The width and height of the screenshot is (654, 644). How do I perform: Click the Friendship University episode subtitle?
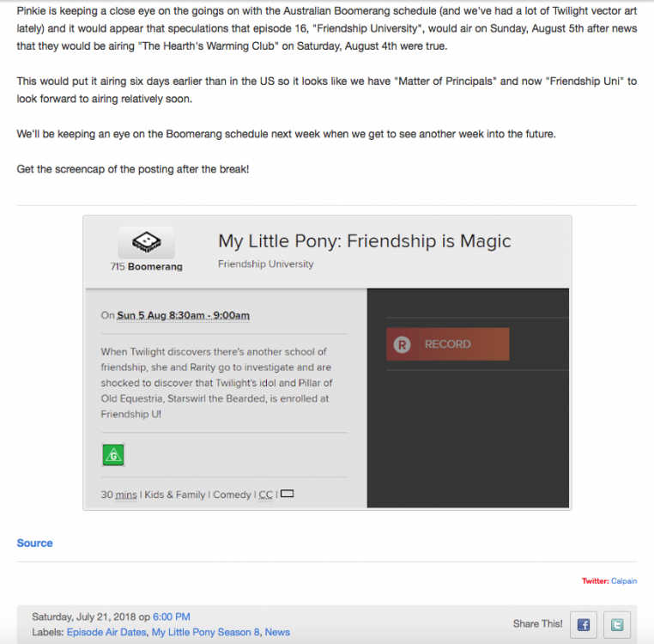pos(266,264)
